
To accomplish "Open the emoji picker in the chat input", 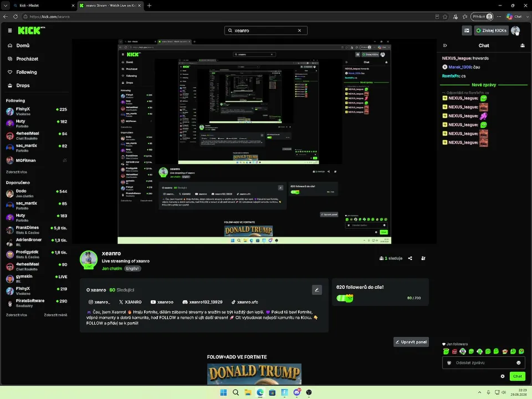I will point(518,362).
